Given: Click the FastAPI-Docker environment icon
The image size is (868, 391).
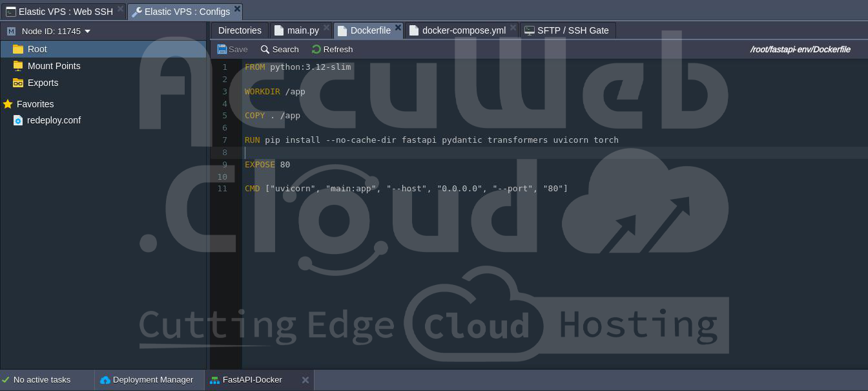Looking at the screenshot, I should [x=215, y=380].
